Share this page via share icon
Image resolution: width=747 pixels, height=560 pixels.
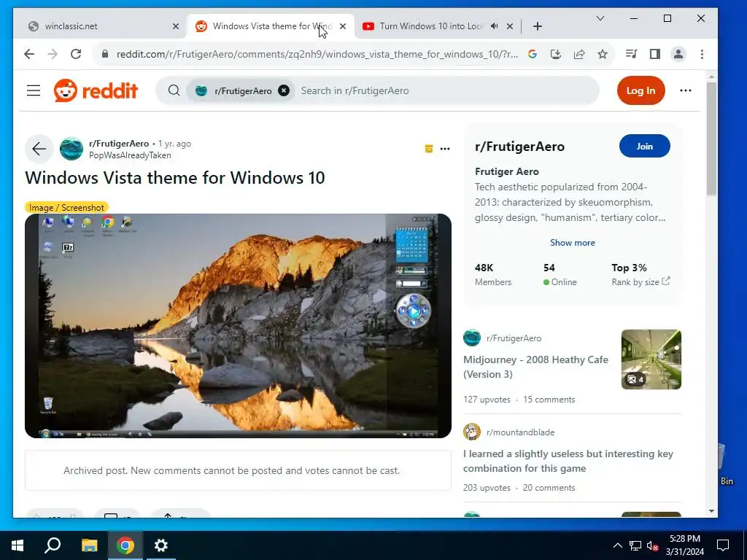578,54
